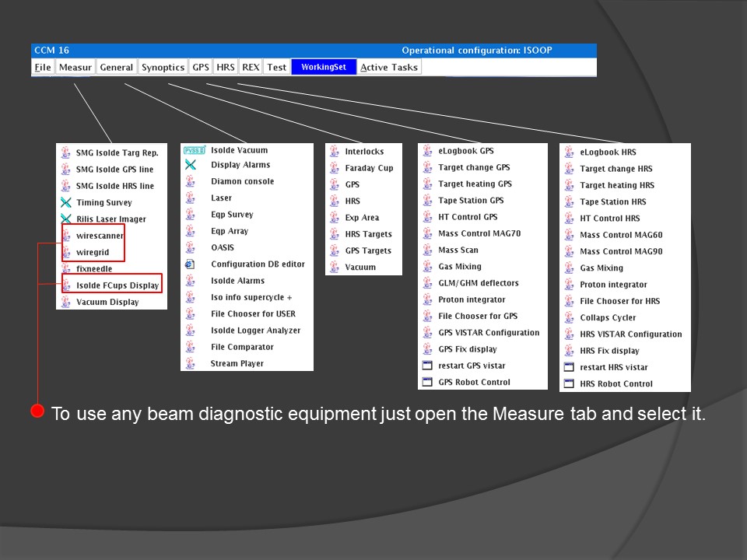The image size is (747, 560).
Task: Click the Java icon beside Vacuum Display
Action: coord(66,302)
